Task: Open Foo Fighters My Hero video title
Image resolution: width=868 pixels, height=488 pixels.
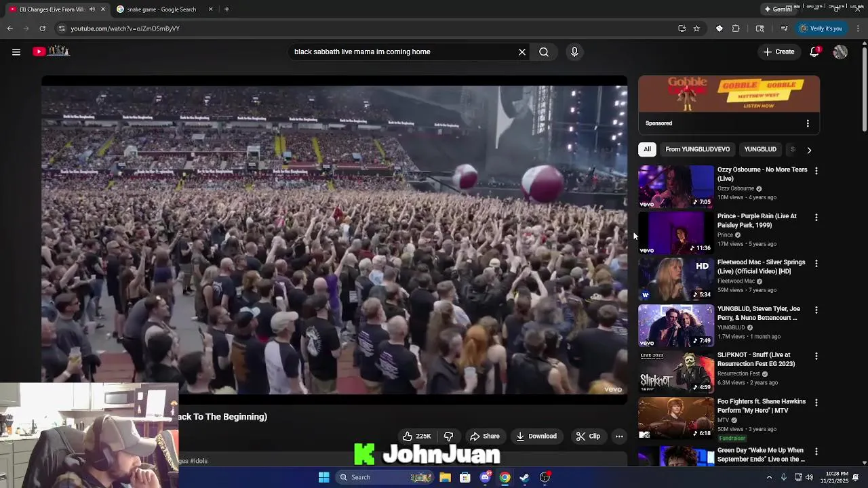Action: pos(762,406)
